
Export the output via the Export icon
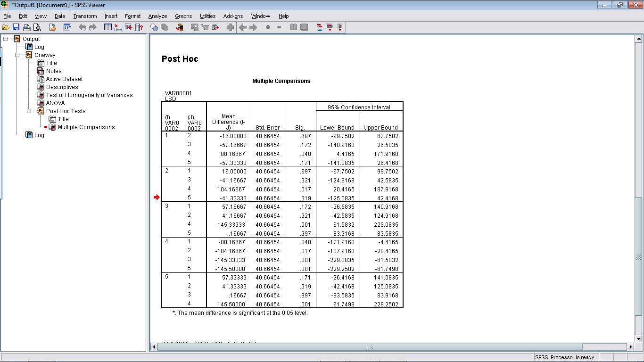tap(53, 27)
